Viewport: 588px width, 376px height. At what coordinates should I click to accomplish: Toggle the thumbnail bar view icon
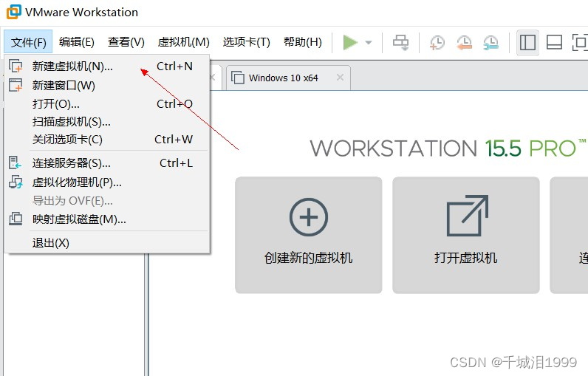[554, 42]
